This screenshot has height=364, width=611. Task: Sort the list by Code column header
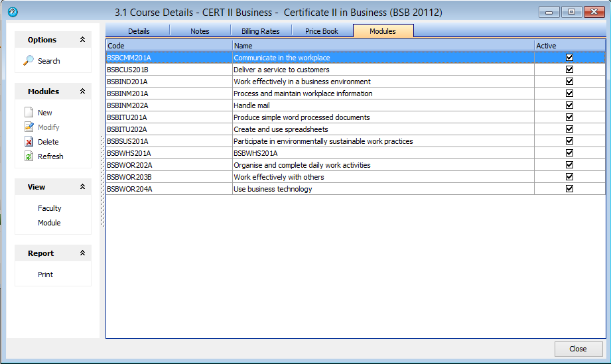coord(169,46)
